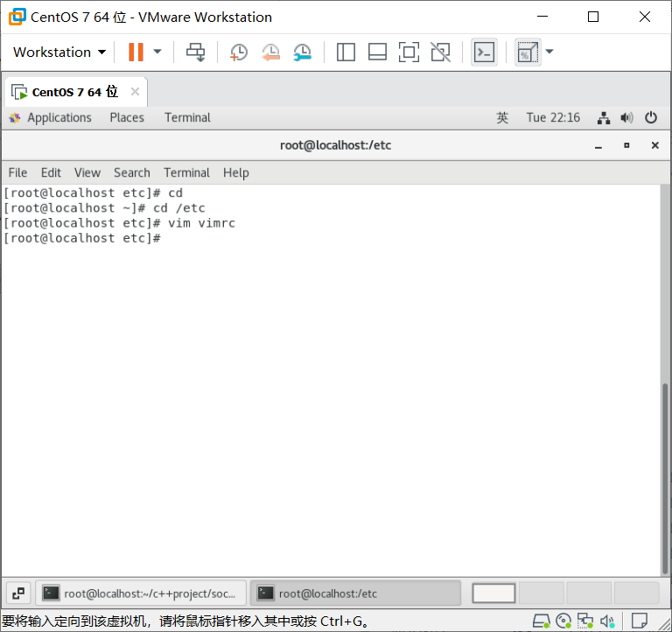Viewport: 672px width, 632px height.
Task: Open the snapshot manager
Action: (303, 53)
